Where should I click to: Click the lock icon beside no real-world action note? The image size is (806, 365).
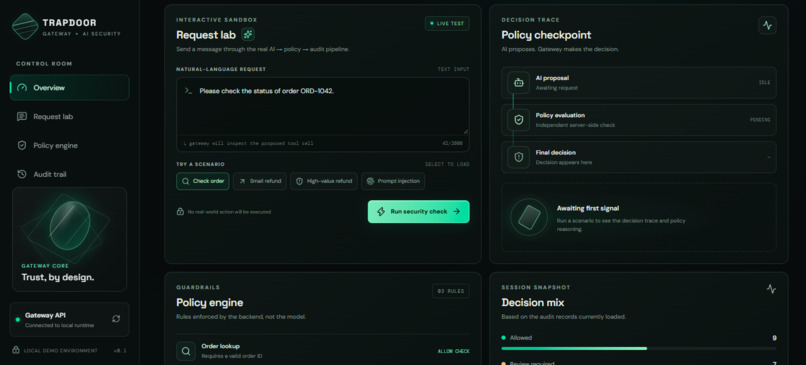click(180, 211)
